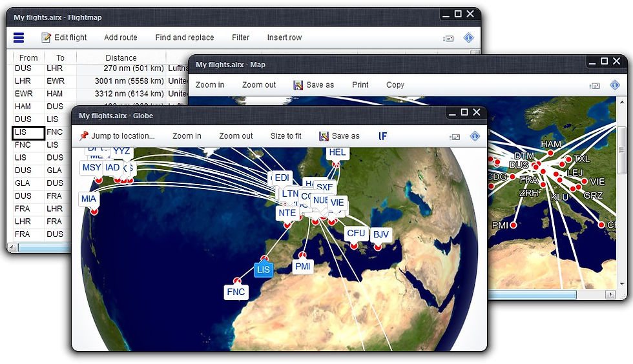
Task: Click right arrow of Map horizontal scrollbar
Action: (610, 295)
